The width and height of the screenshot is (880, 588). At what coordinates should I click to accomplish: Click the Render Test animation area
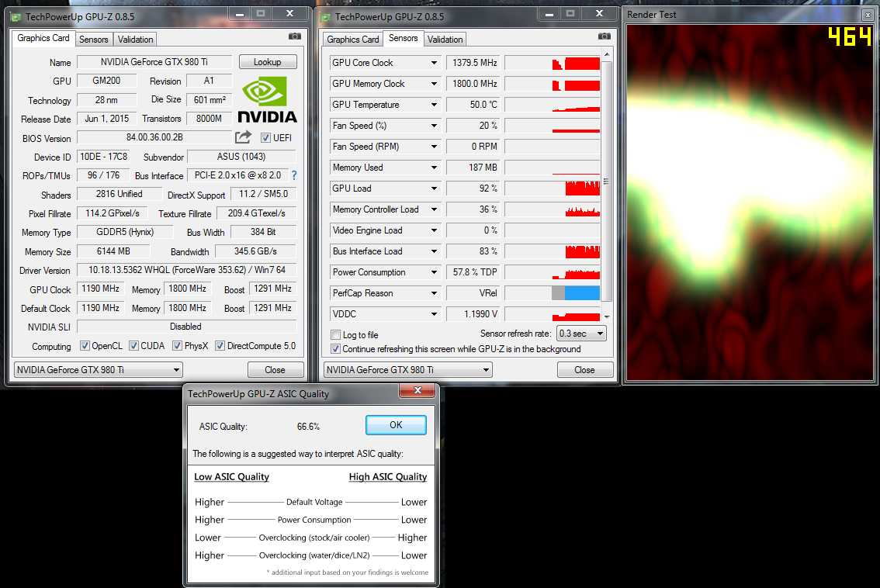[749, 202]
